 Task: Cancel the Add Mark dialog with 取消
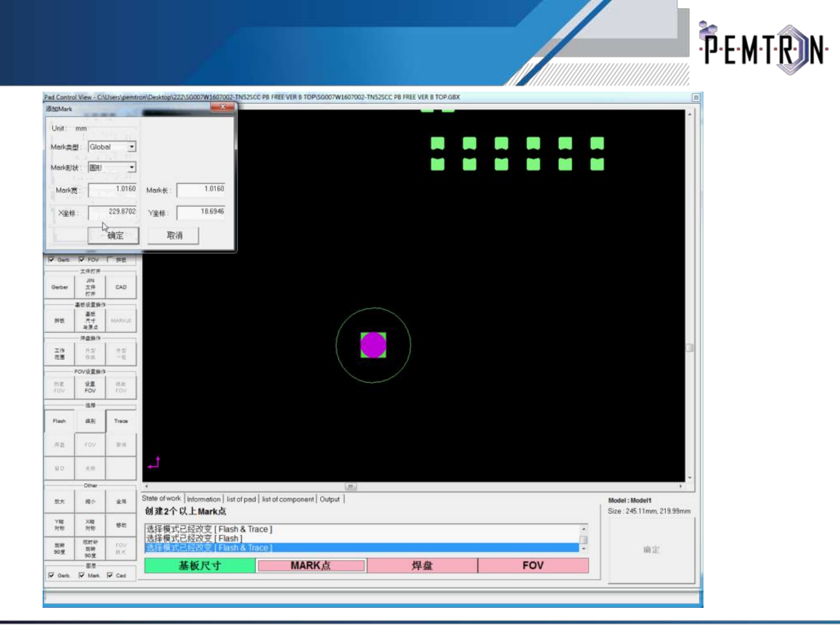click(174, 236)
